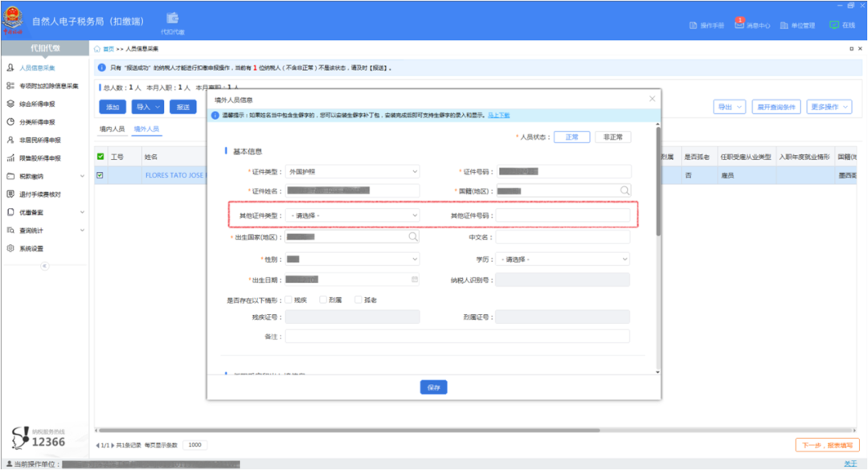Image resolution: width=868 pixels, height=470 pixels.
Task: Collapse the sidebar with the double-arrow icon
Action: pos(45,266)
